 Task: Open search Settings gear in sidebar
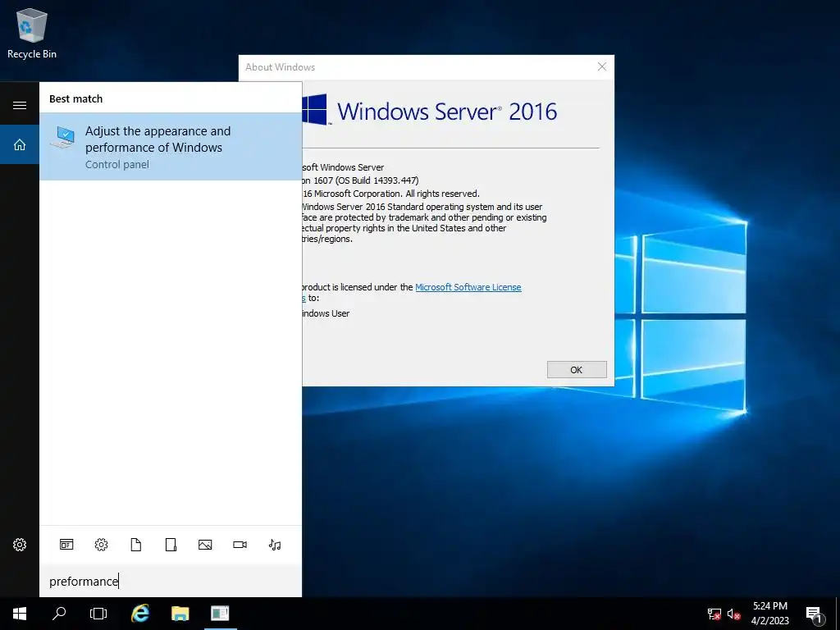(x=20, y=545)
